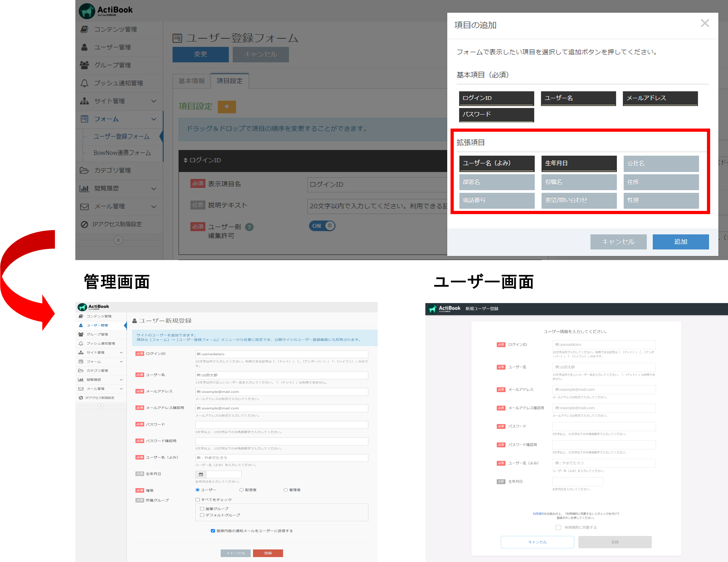
Task: Click calendar icon in 生年月日 admin field
Action: (201, 474)
